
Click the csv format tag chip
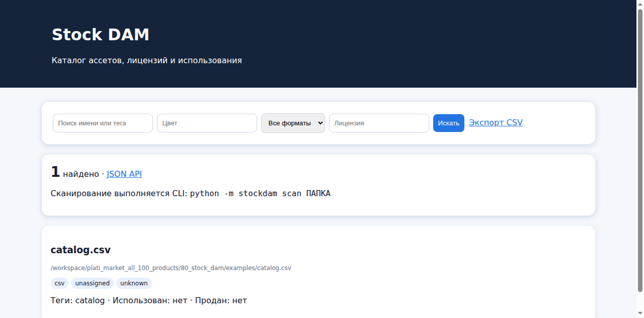tap(60, 283)
